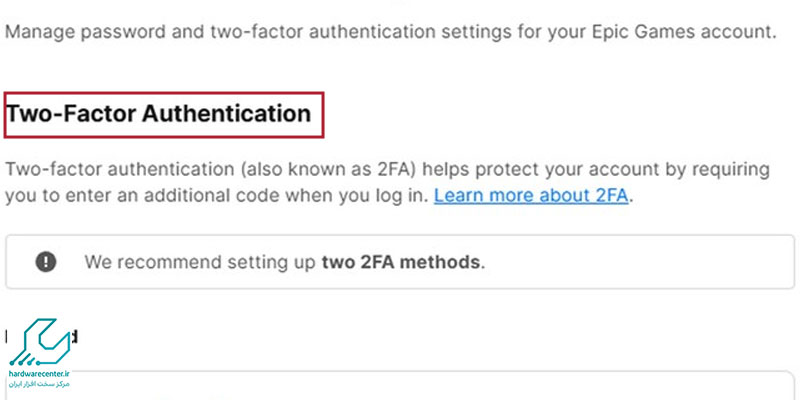Viewport: 800px width, 400px height.
Task: Click the Epic Games account text
Action: click(x=684, y=32)
